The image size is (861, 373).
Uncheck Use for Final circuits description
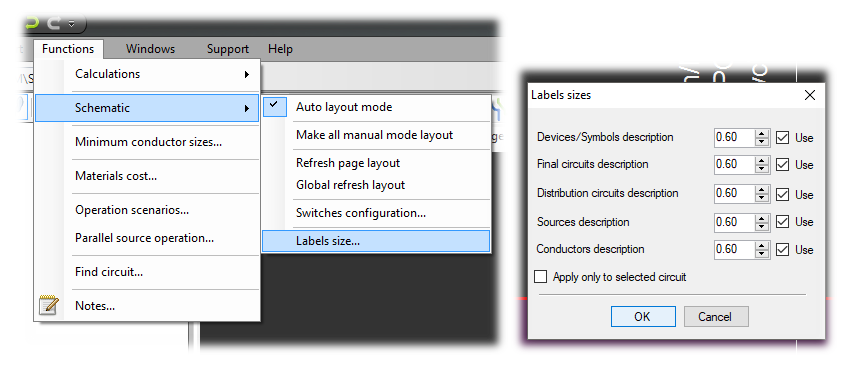pyautogui.click(x=782, y=164)
